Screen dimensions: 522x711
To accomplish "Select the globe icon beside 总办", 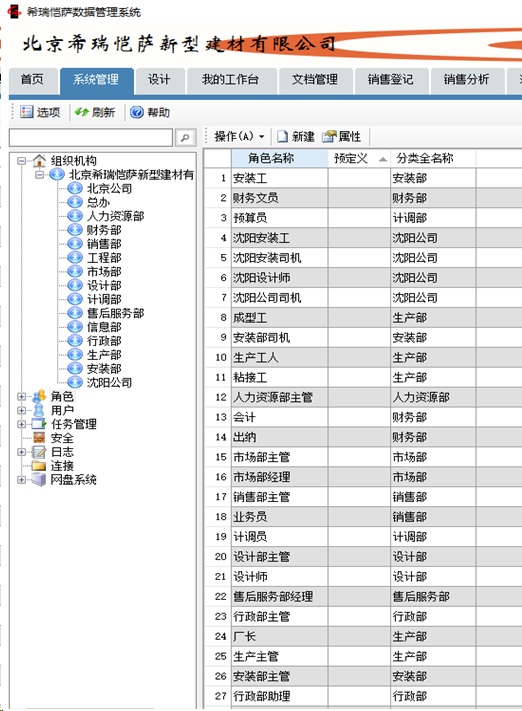I will click(x=75, y=202).
